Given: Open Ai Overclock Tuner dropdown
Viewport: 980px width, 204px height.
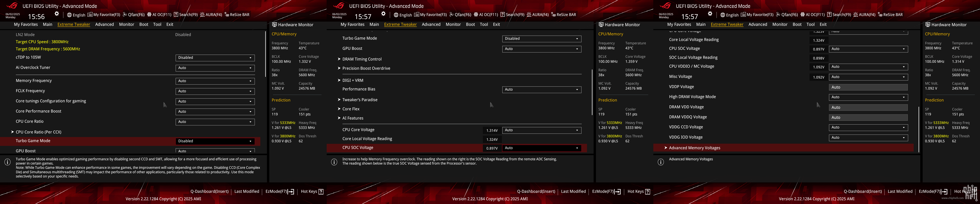Looking at the screenshot, I should tap(215, 68).
